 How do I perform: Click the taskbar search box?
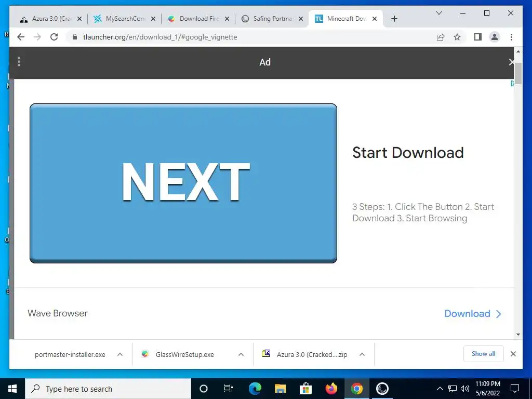coord(108,389)
